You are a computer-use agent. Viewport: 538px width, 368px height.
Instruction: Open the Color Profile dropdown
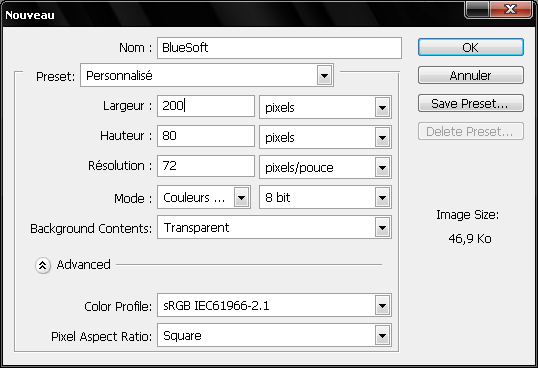tap(274, 305)
